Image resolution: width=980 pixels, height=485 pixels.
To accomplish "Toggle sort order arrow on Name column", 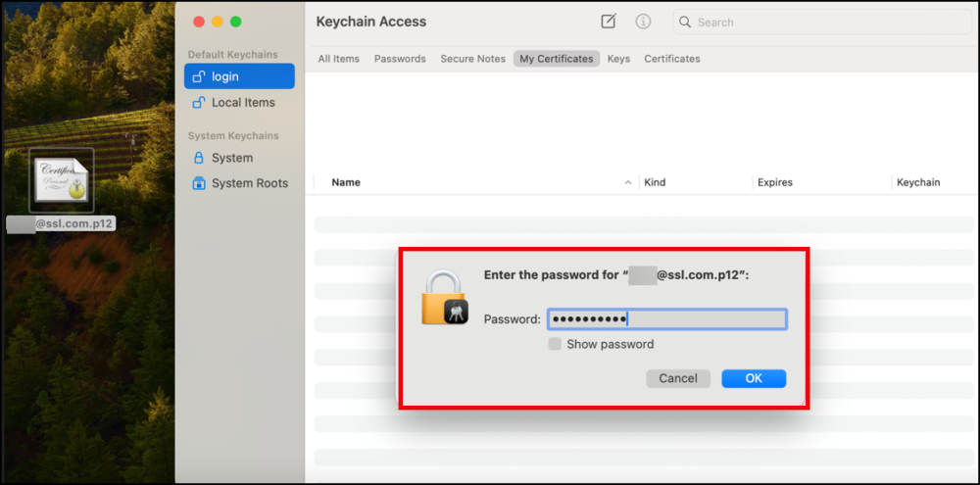I will pos(628,182).
